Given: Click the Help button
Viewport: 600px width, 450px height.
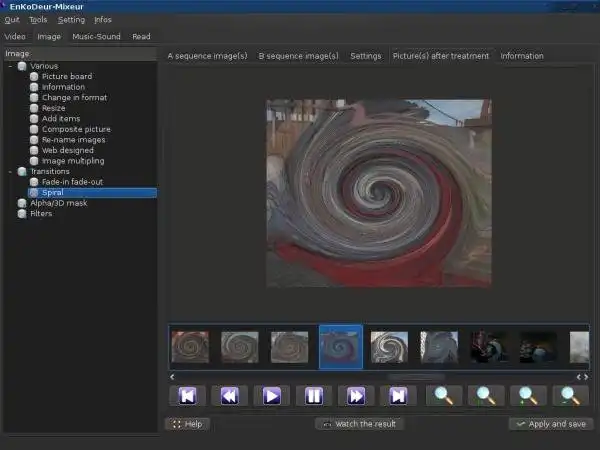Looking at the screenshot, I should [x=187, y=424].
